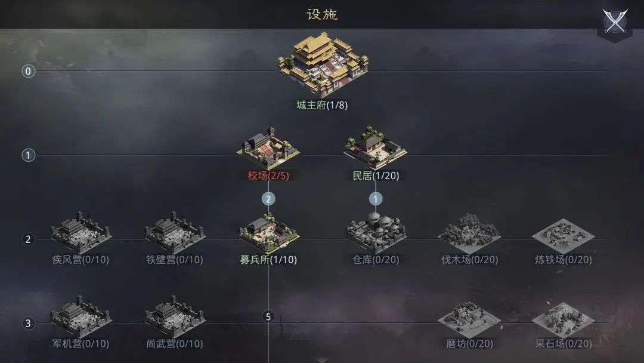Close the facilities screen with crossed swords
Viewport: 644px width, 363px height.
point(615,21)
